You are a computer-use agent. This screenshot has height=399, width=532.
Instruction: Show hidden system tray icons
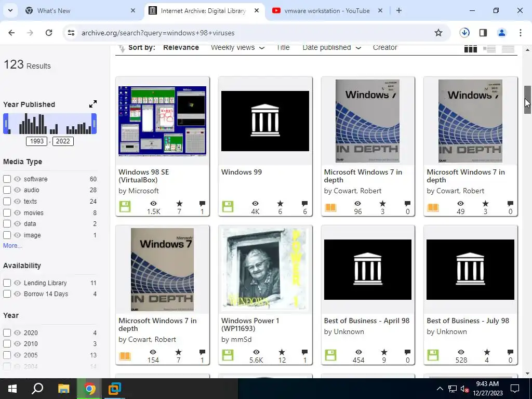pos(440,389)
